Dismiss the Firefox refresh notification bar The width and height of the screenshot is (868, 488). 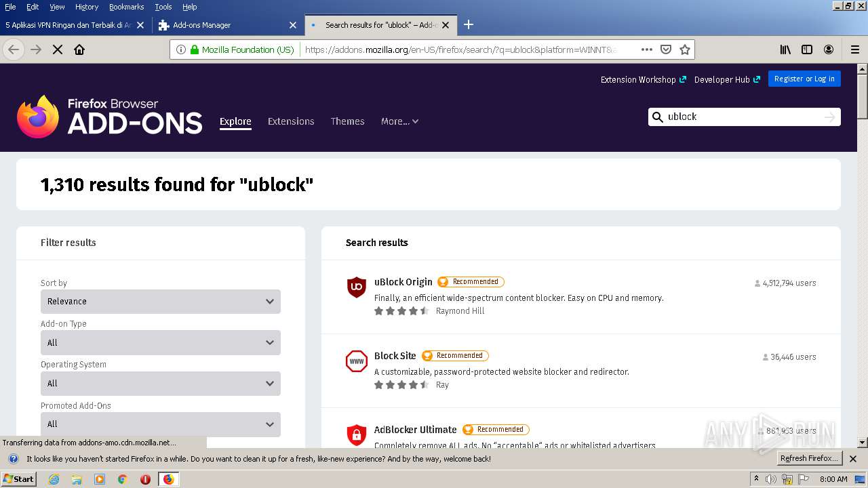click(x=853, y=459)
